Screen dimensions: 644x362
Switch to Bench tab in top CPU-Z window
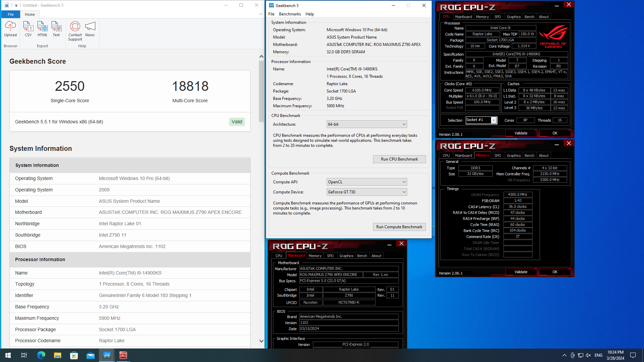point(529,17)
